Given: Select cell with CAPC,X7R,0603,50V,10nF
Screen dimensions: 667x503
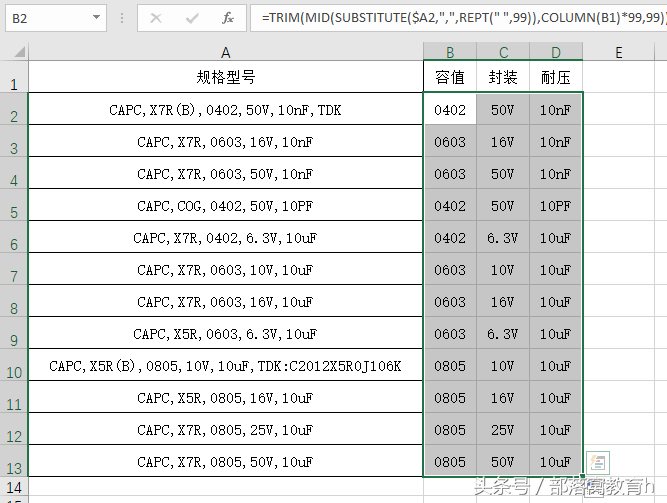Looking at the screenshot, I should pyautogui.click(x=225, y=173).
